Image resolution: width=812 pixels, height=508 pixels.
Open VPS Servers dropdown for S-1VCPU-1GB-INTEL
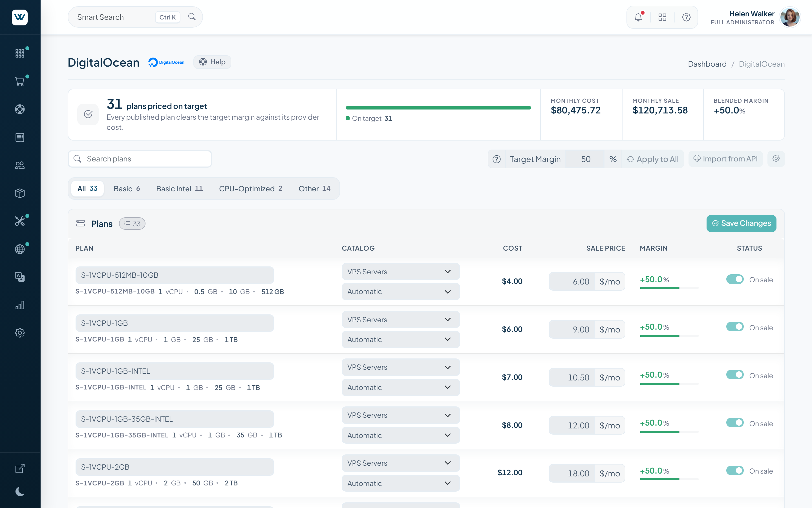pyautogui.click(x=401, y=367)
